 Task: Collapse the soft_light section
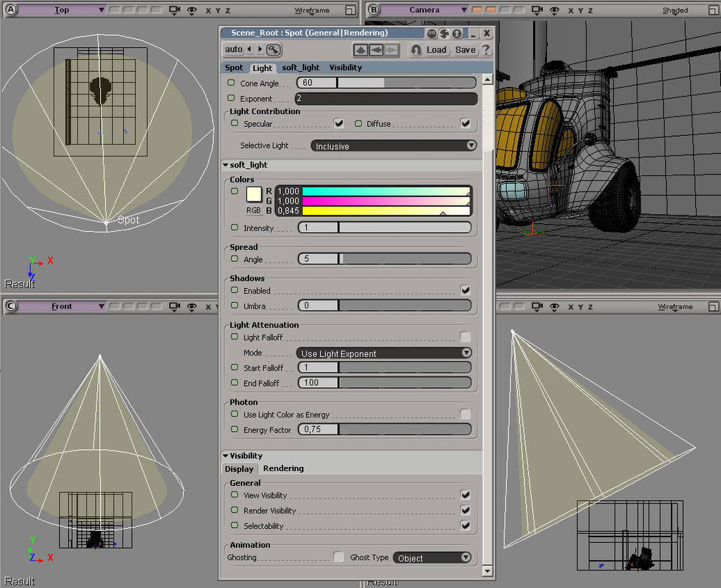225,165
